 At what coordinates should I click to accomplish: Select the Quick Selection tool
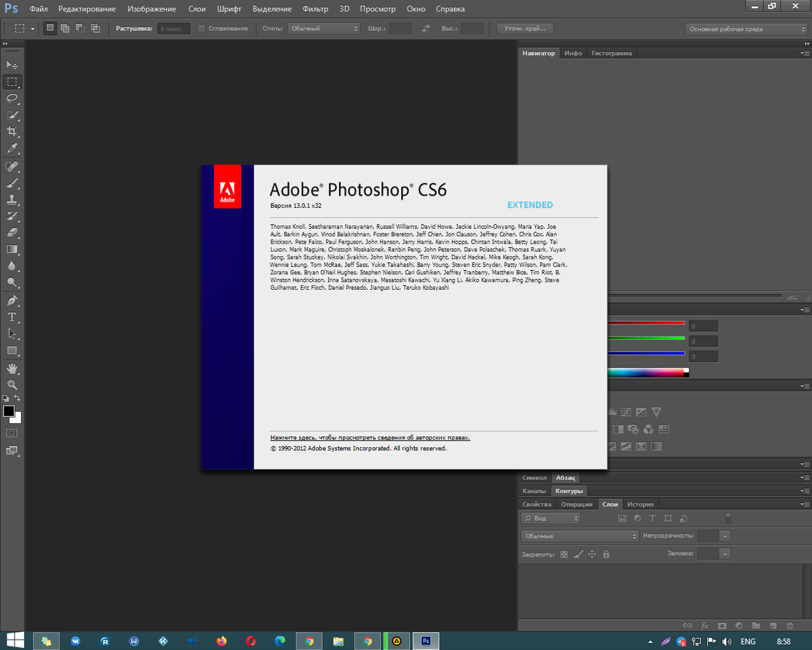click(x=12, y=115)
